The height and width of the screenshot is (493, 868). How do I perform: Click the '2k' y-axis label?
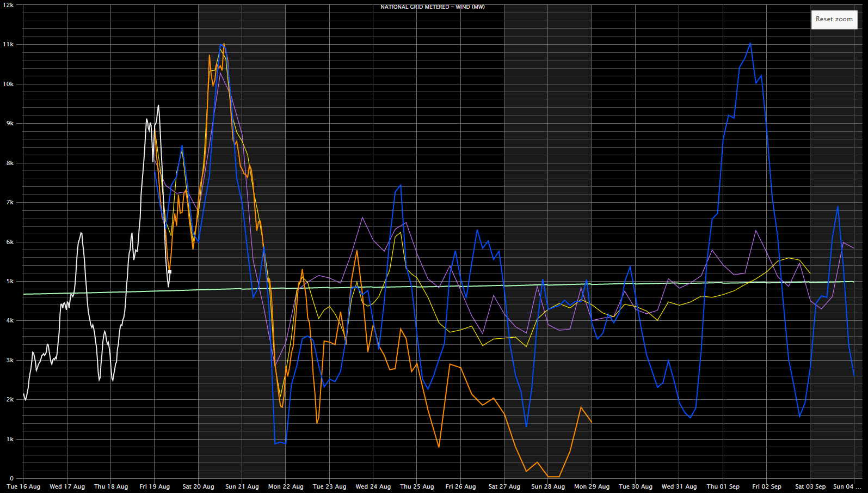click(x=10, y=399)
